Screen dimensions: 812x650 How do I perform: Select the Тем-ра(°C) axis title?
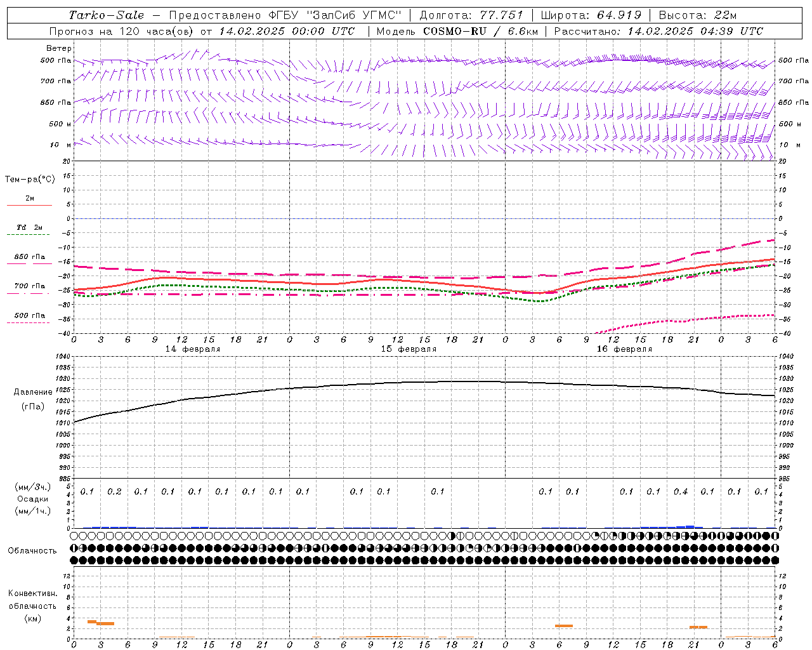pos(30,180)
